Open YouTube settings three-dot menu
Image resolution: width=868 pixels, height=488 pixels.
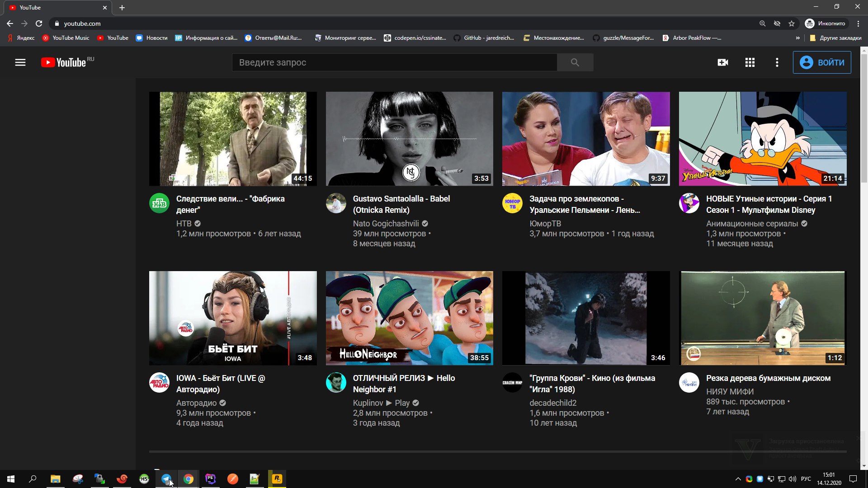pyautogui.click(x=777, y=62)
